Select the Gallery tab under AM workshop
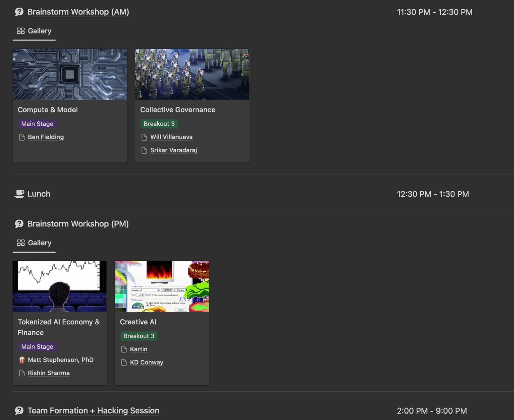 (34, 31)
